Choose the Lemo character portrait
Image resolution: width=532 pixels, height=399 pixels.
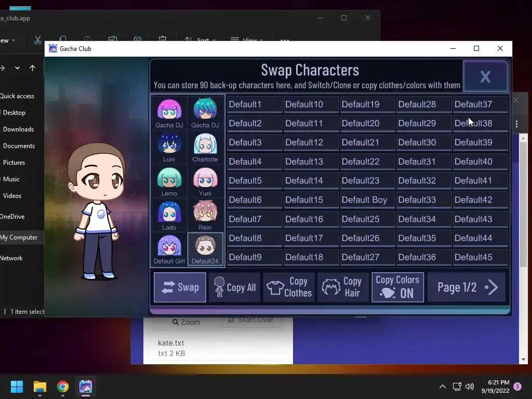point(169,181)
